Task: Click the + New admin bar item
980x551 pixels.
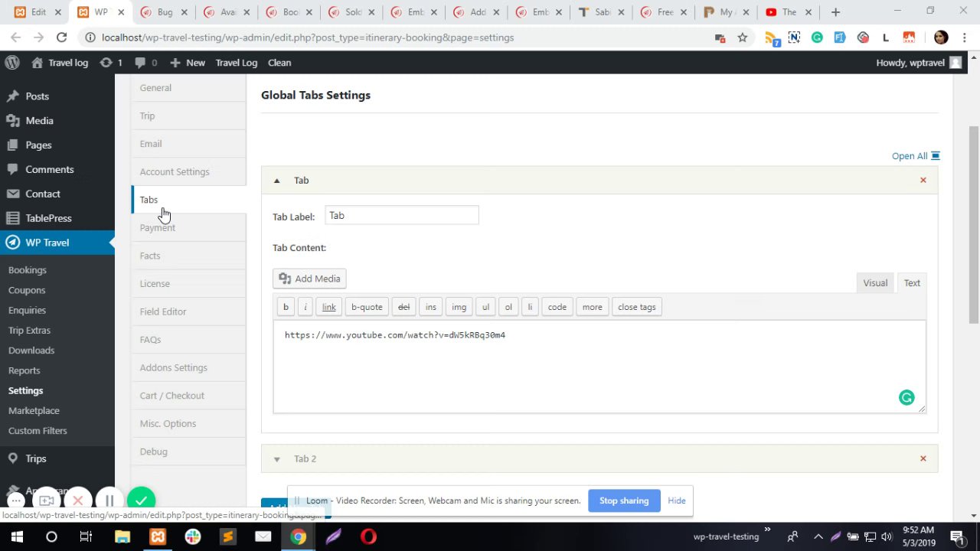Action: [x=188, y=63]
